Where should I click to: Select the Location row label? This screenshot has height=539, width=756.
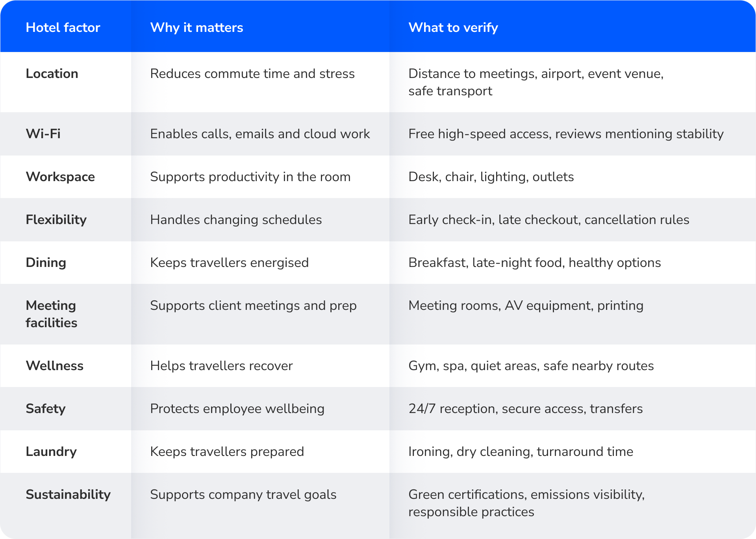52,74
